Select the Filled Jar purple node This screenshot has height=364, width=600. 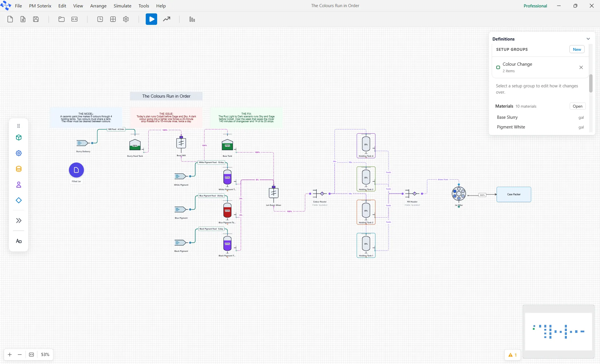pos(76,170)
